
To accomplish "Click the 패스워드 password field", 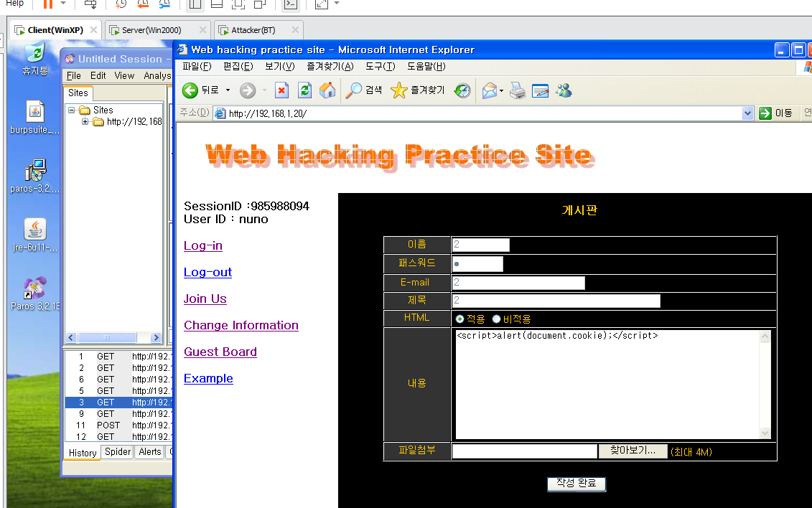I will point(477,264).
